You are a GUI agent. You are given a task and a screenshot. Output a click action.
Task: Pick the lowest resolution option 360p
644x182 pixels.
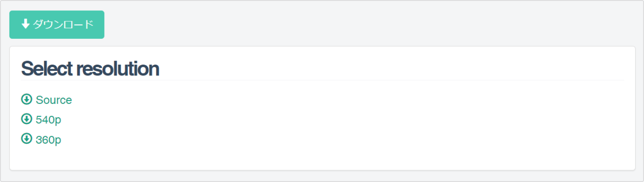(x=41, y=140)
